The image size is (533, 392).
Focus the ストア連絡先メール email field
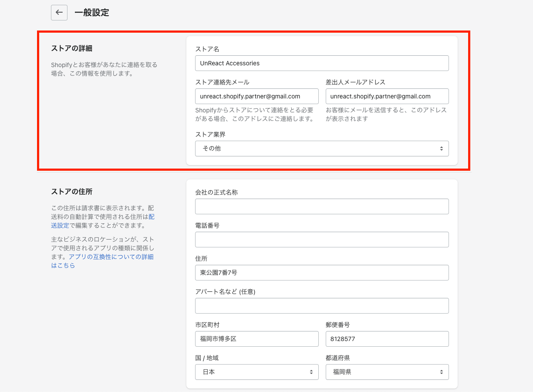[x=256, y=96]
